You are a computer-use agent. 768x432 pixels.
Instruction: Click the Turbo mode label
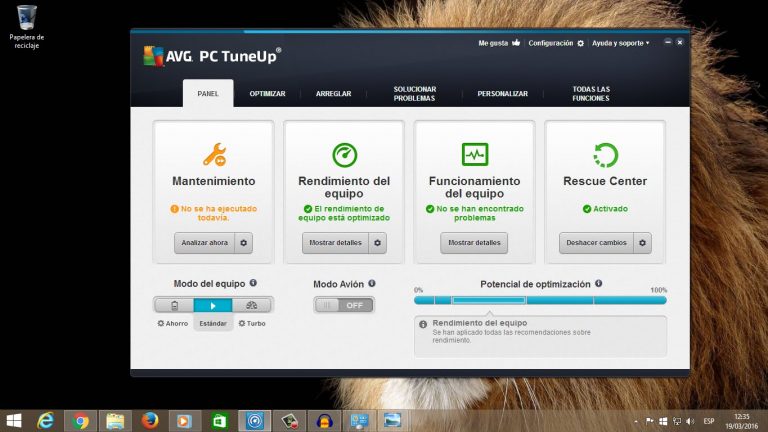point(256,323)
